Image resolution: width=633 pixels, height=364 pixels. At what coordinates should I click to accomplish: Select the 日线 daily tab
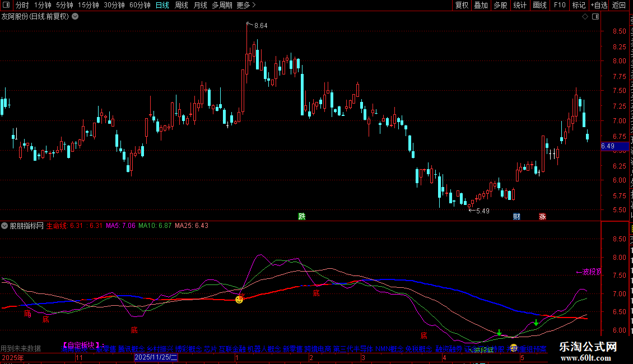point(162,5)
